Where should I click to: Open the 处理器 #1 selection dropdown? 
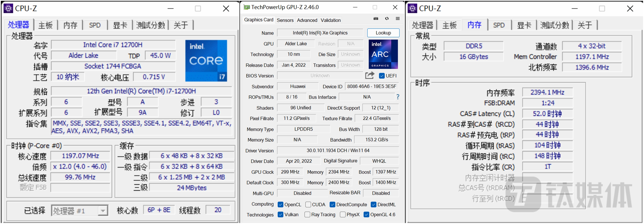pyautogui.click(x=103, y=211)
